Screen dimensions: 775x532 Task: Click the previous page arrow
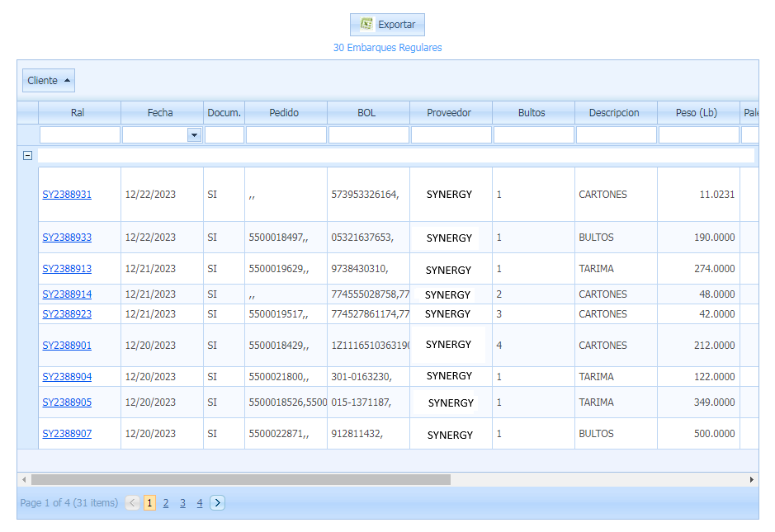(x=133, y=503)
